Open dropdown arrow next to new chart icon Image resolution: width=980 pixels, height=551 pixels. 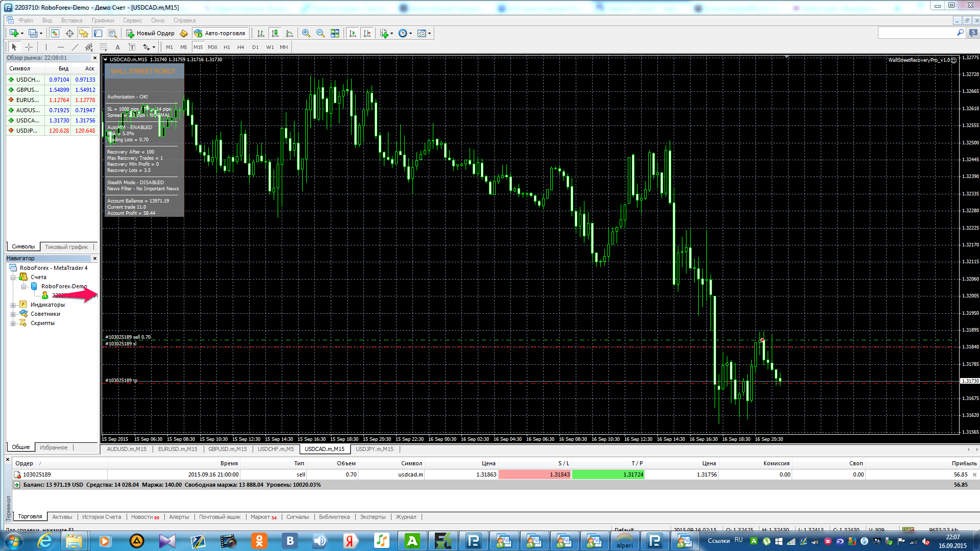click(22, 33)
